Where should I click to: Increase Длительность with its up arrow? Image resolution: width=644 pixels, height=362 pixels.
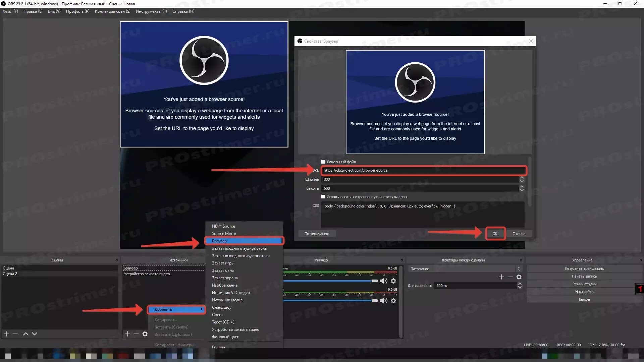[520, 284]
